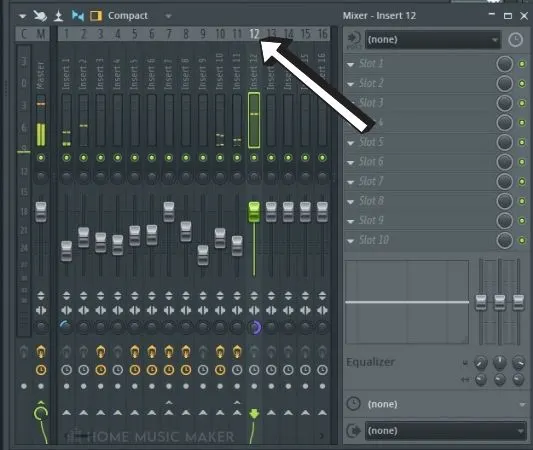533x450 pixels.
Task: Toggle Insert 11 orange effects enable icon
Action: (x=237, y=352)
